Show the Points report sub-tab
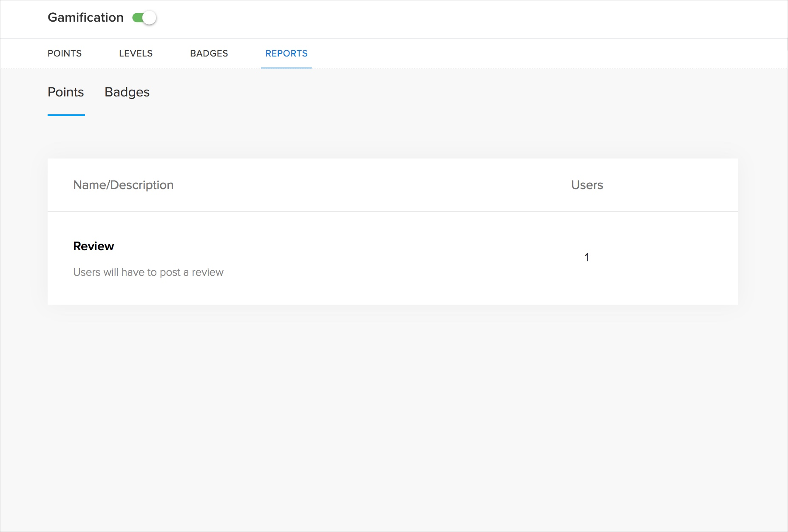 (x=66, y=92)
